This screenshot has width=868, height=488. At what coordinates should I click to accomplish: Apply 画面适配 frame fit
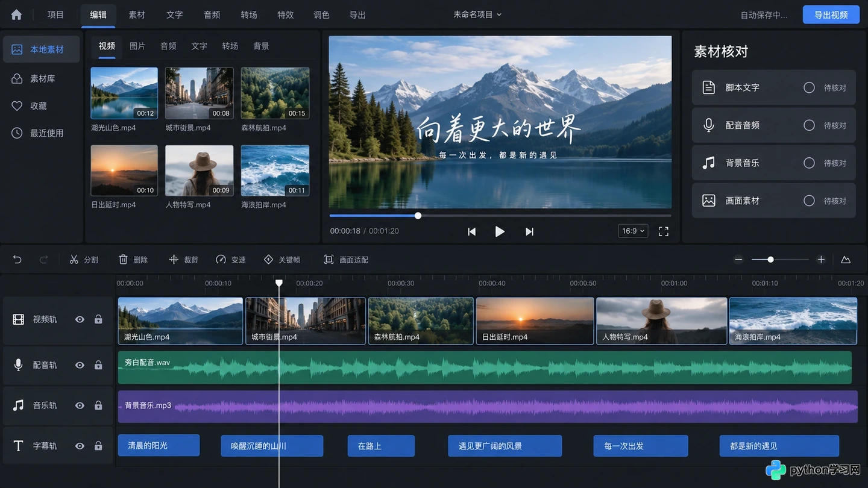pyautogui.click(x=346, y=260)
